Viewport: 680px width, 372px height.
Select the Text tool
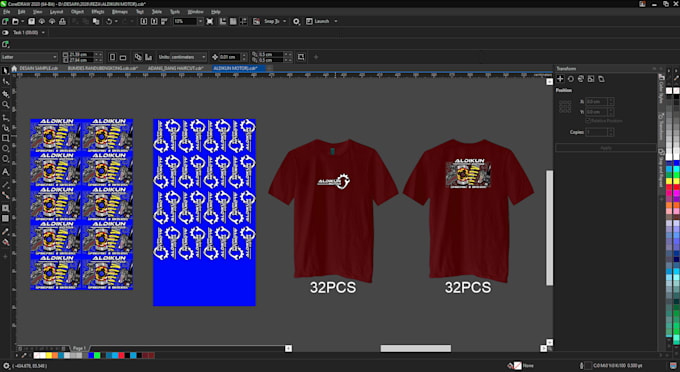tap(5, 172)
